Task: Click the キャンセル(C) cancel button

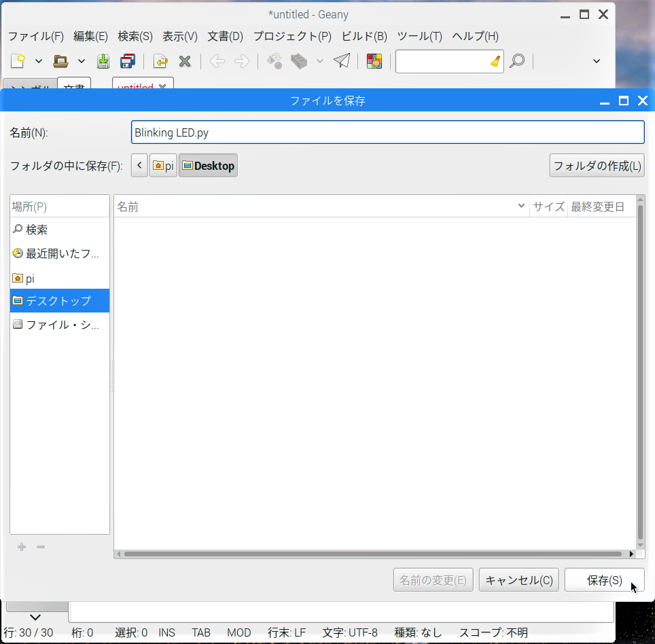Action: (519, 579)
